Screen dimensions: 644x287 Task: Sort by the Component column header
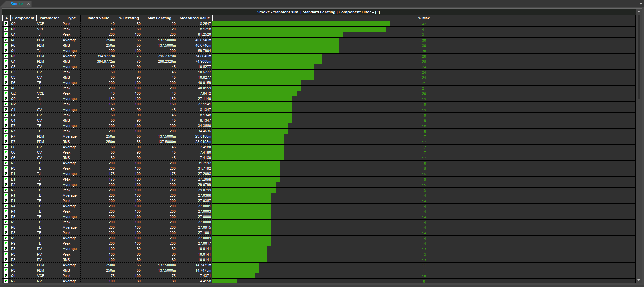coord(23,18)
